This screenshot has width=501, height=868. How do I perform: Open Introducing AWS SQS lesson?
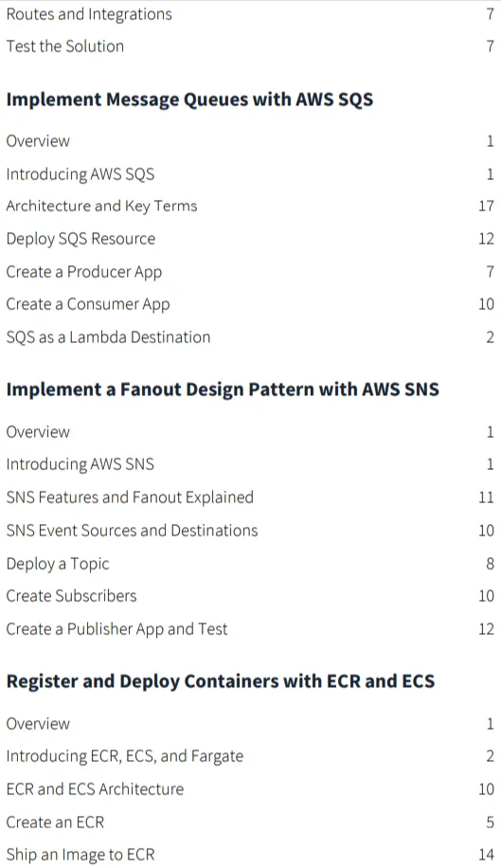coord(81,174)
